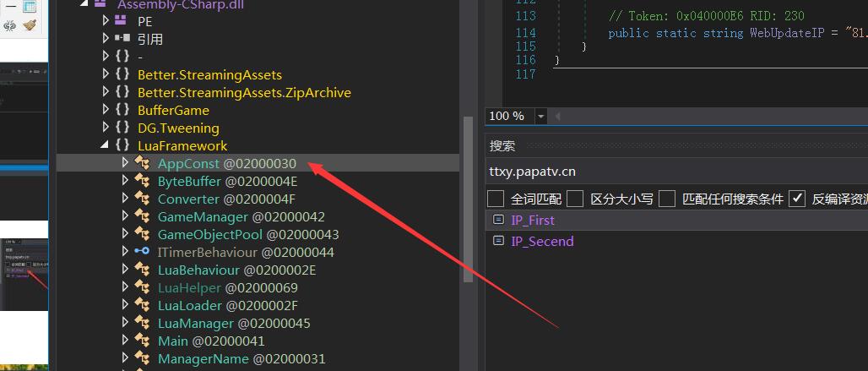Select the LuaManager class entry
This screenshot has height=371, width=868.
[195, 324]
